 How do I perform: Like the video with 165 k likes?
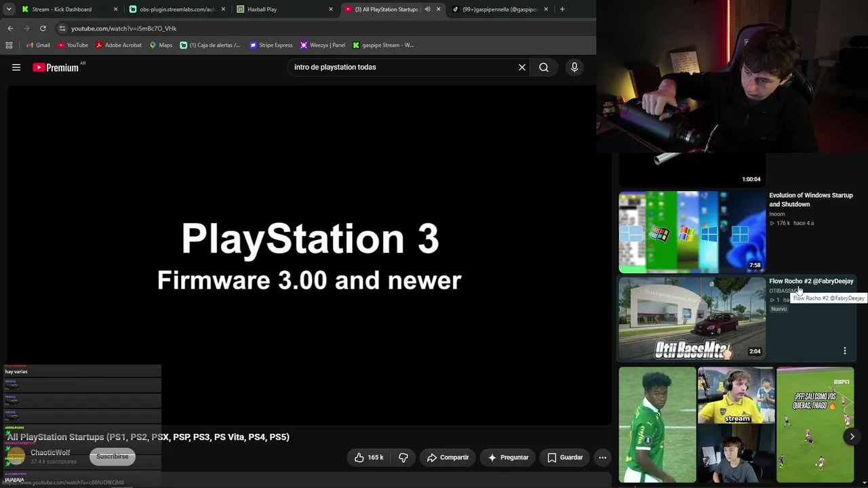tap(369, 457)
